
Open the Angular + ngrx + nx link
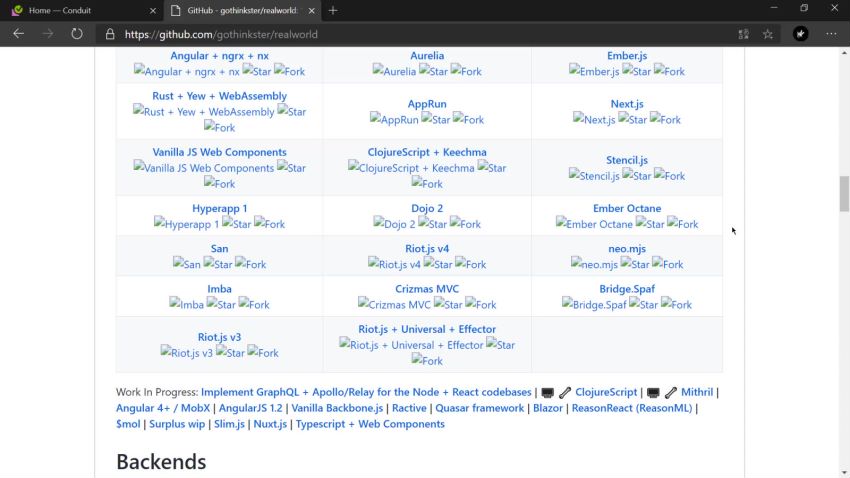point(219,55)
